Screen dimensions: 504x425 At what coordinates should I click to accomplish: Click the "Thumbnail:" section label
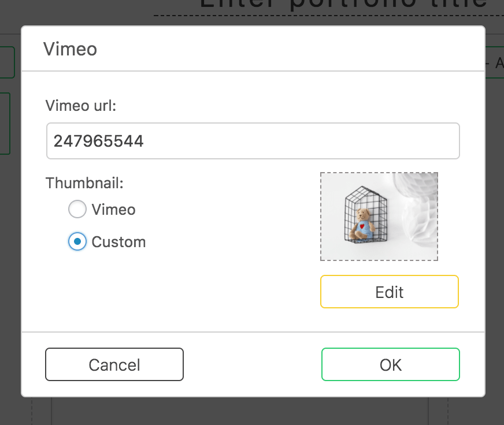pos(84,183)
